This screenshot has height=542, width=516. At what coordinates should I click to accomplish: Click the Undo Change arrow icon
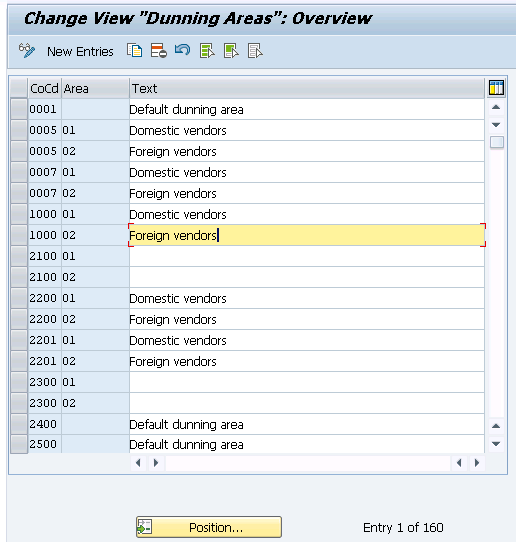pos(182,50)
